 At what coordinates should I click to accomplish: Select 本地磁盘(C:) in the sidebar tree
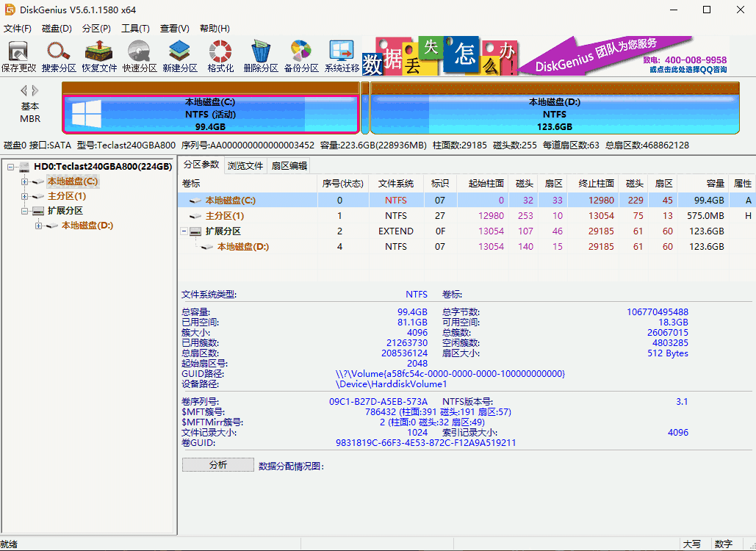pyautogui.click(x=72, y=181)
